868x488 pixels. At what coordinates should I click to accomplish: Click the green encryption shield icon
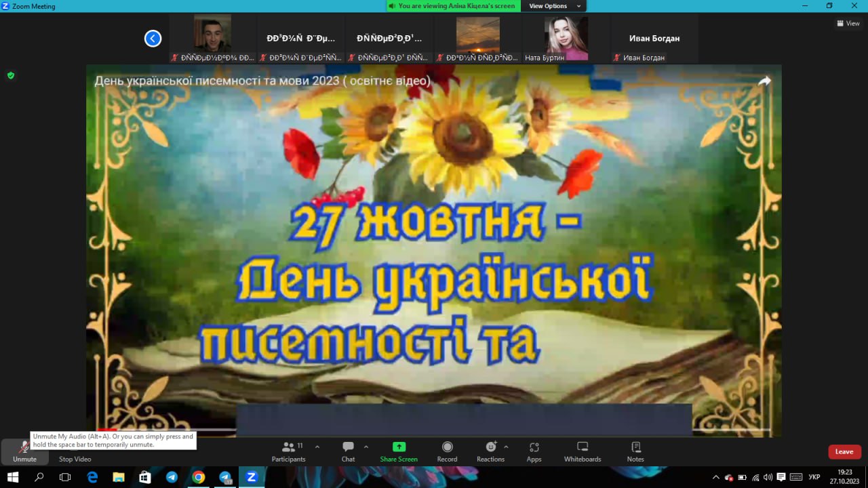pyautogui.click(x=11, y=75)
